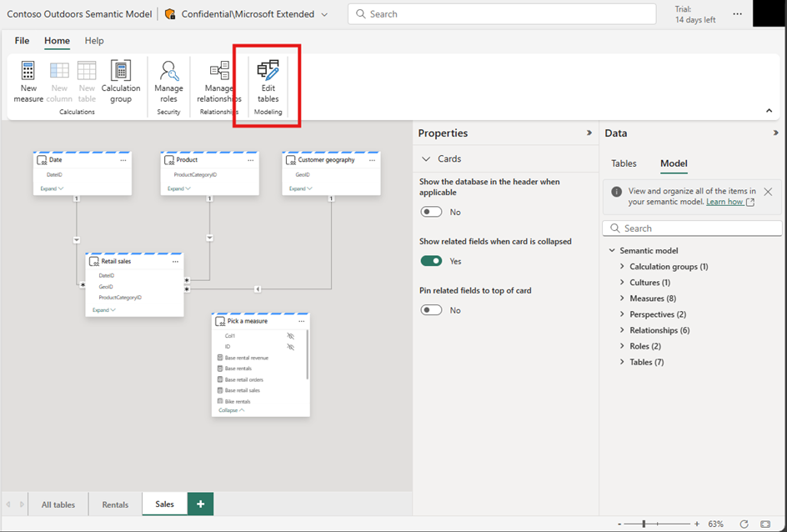Open the Help ribbon tab
The width and height of the screenshot is (787, 532).
click(94, 41)
